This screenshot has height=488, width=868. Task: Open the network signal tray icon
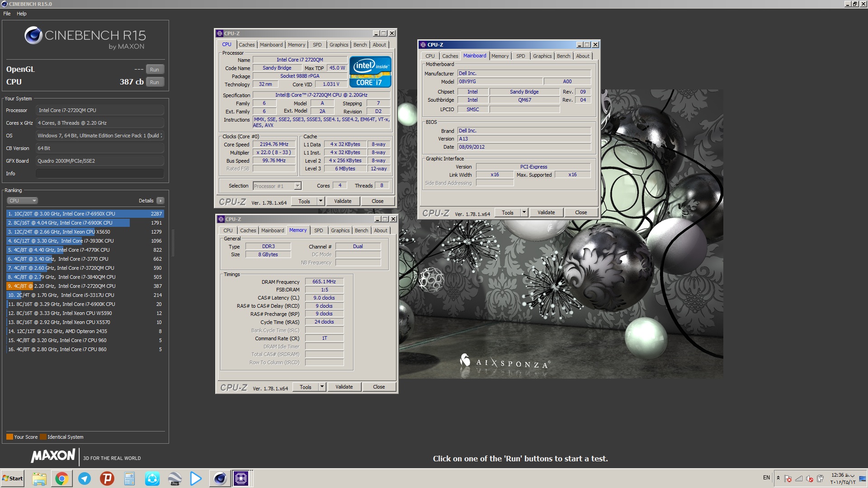click(799, 479)
